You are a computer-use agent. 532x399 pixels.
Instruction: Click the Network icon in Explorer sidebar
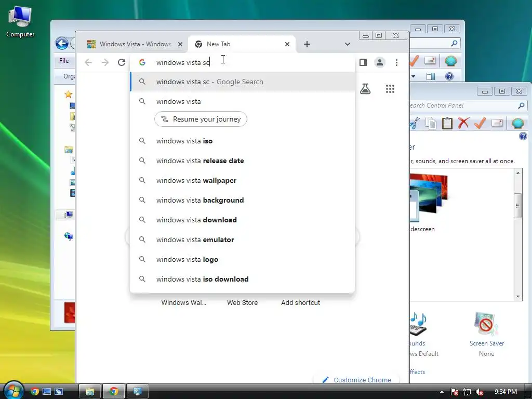point(69,236)
